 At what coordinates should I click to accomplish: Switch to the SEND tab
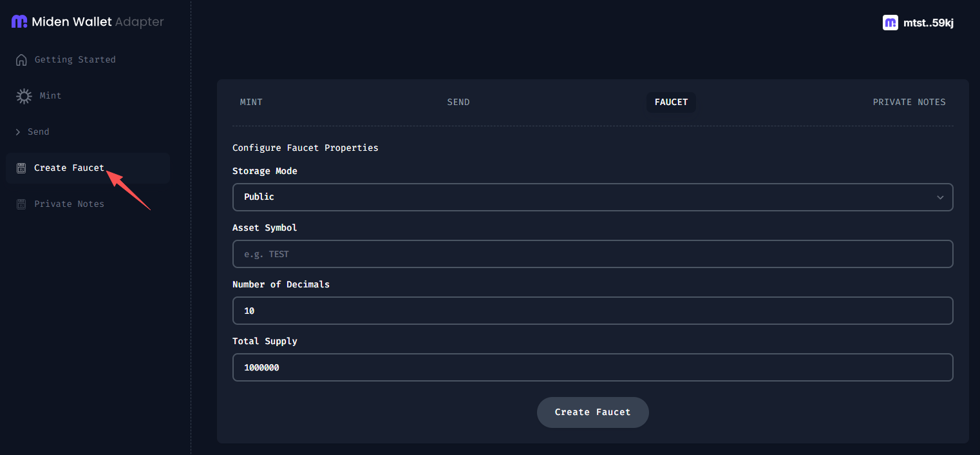pyautogui.click(x=458, y=102)
